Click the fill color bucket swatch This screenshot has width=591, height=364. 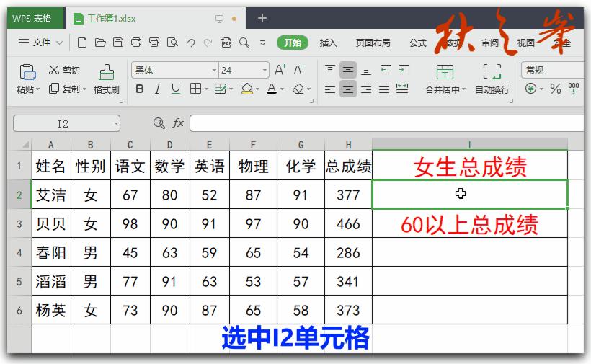(247, 89)
